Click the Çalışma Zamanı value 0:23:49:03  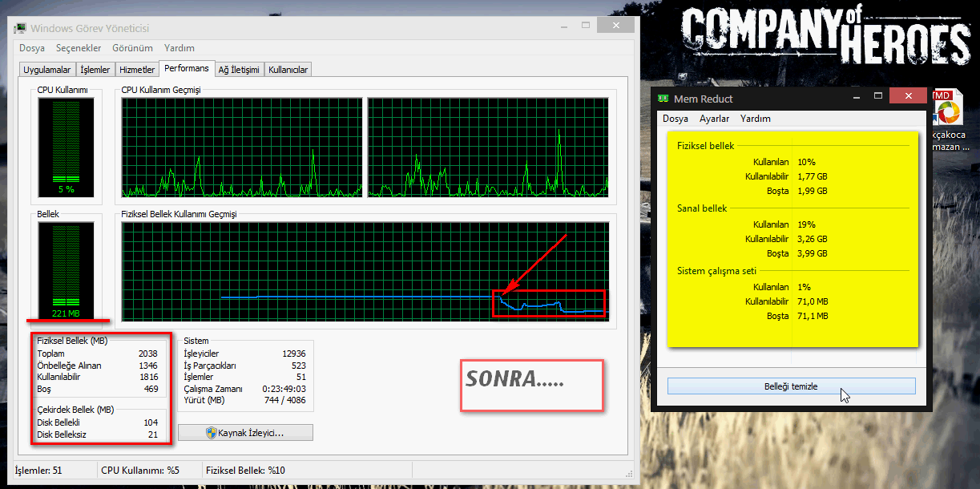pos(284,389)
